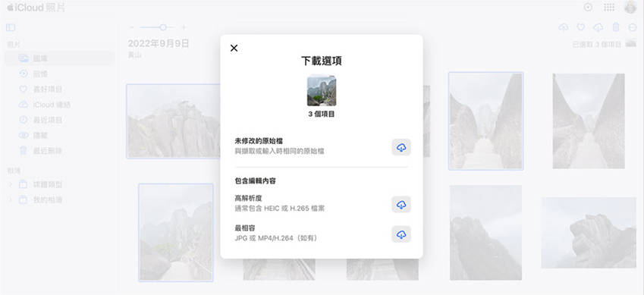Click the trash delete toolbar icon
Viewport: 644px width, 295px height.
(x=616, y=27)
